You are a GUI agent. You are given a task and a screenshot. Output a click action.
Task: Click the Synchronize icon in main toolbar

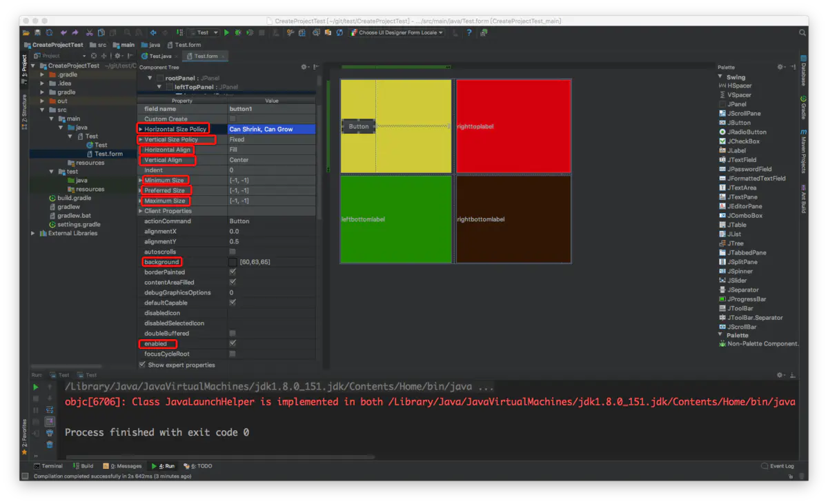(48, 32)
